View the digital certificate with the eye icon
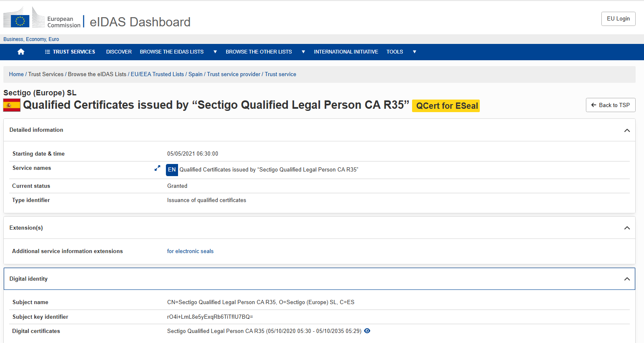Viewport: 644px width, 343px height. click(367, 331)
